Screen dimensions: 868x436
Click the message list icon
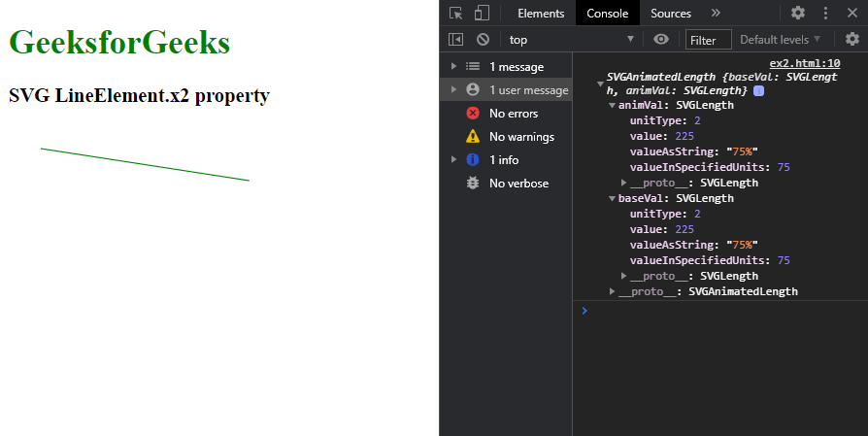(x=473, y=66)
